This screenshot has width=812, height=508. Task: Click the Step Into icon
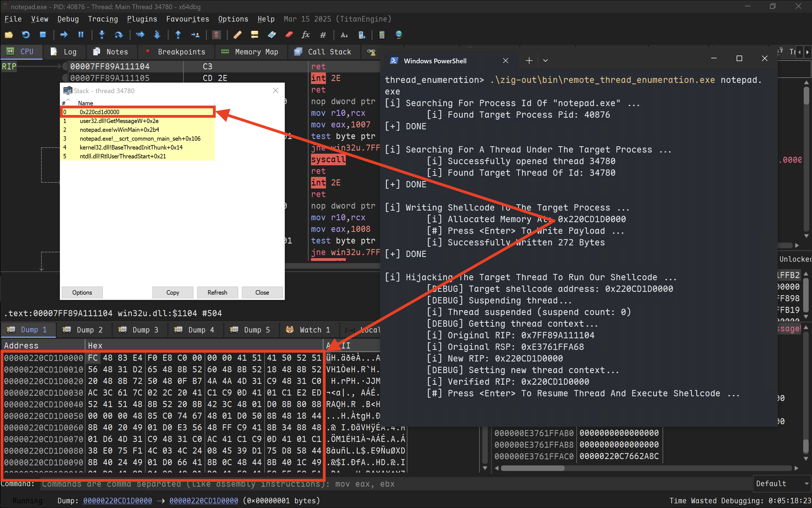click(102, 35)
